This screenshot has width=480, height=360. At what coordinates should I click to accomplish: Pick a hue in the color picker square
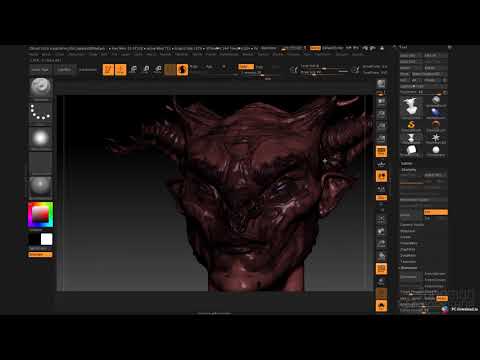(40, 214)
